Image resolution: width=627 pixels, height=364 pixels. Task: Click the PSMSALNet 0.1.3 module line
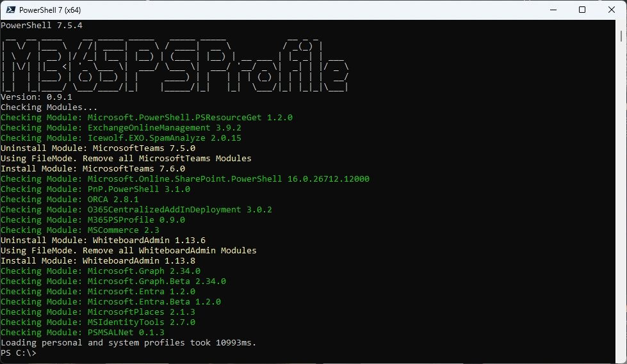82,333
